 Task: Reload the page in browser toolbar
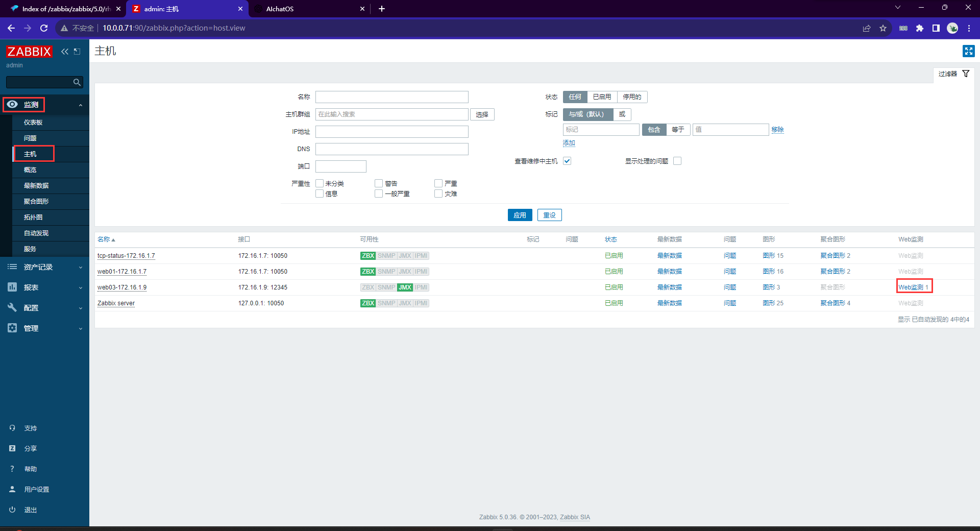pyautogui.click(x=44, y=28)
